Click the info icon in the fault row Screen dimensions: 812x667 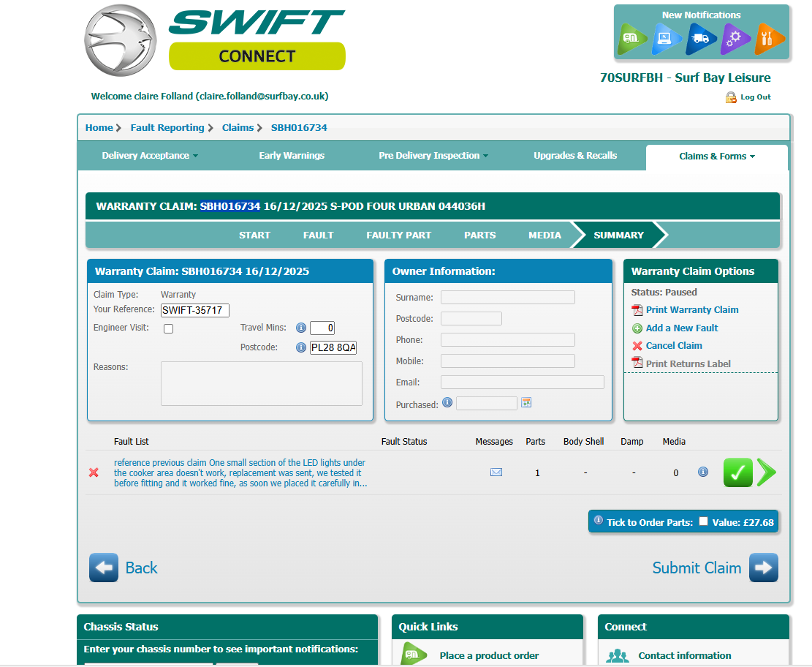[702, 472]
